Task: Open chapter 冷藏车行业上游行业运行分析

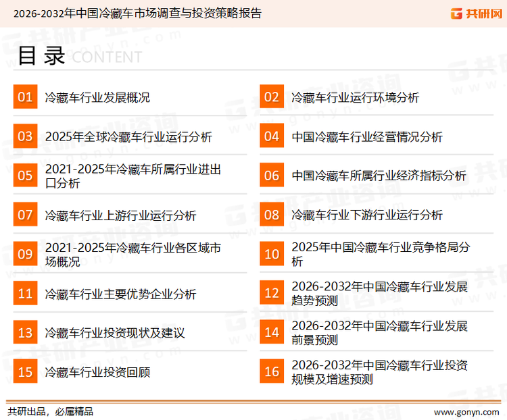Action: [120, 215]
